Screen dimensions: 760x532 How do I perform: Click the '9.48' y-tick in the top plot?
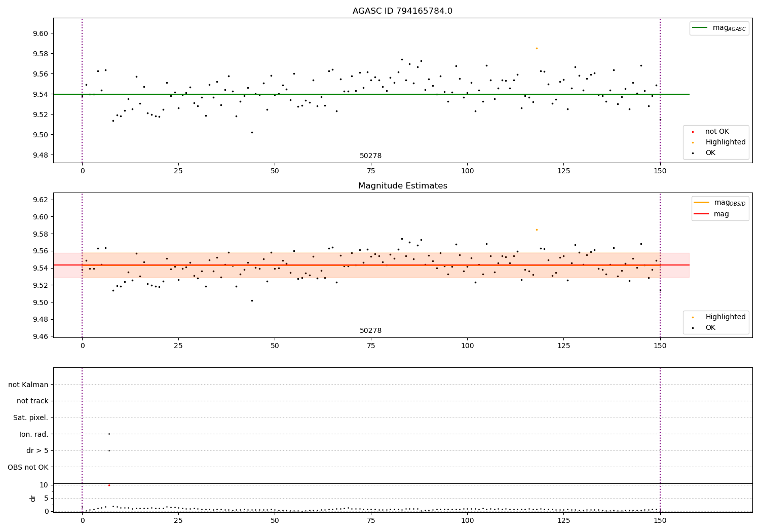tap(41, 155)
